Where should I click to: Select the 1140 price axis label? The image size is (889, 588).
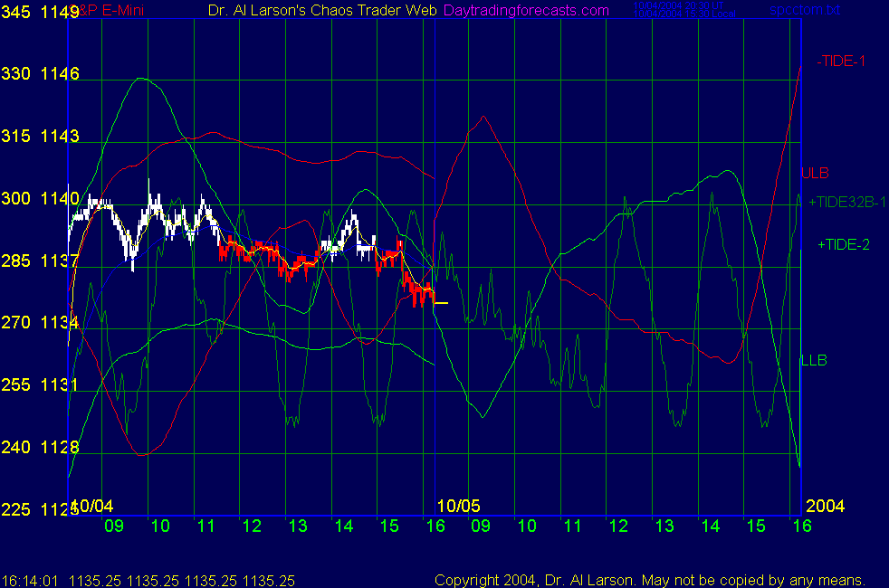[61, 198]
